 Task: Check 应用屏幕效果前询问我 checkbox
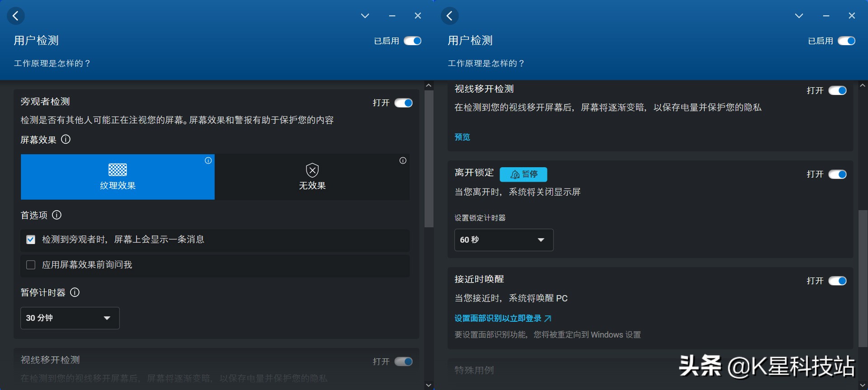[x=31, y=265]
